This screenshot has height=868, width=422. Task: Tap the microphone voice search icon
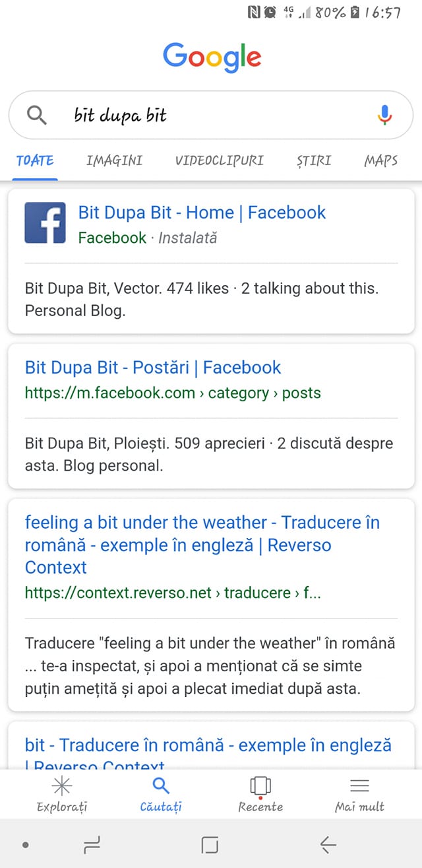tap(385, 116)
